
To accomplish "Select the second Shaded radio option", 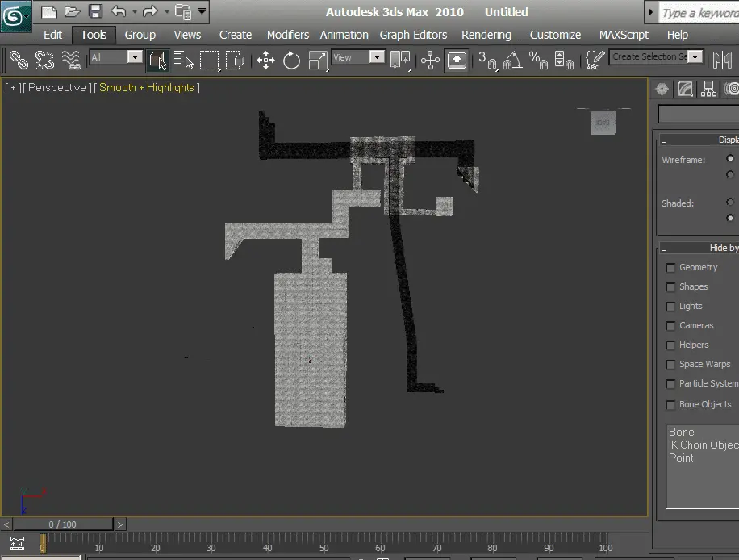I will pyautogui.click(x=730, y=218).
